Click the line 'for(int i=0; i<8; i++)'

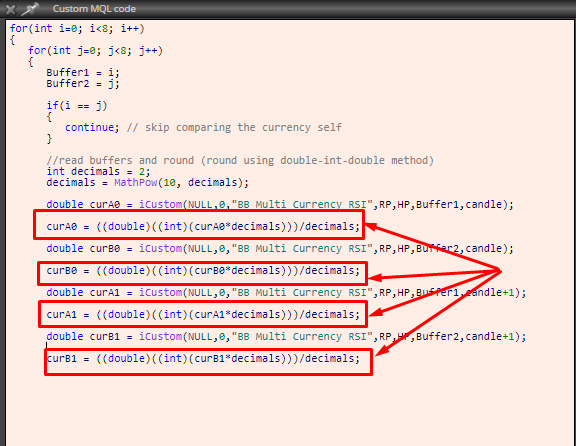(x=77, y=28)
